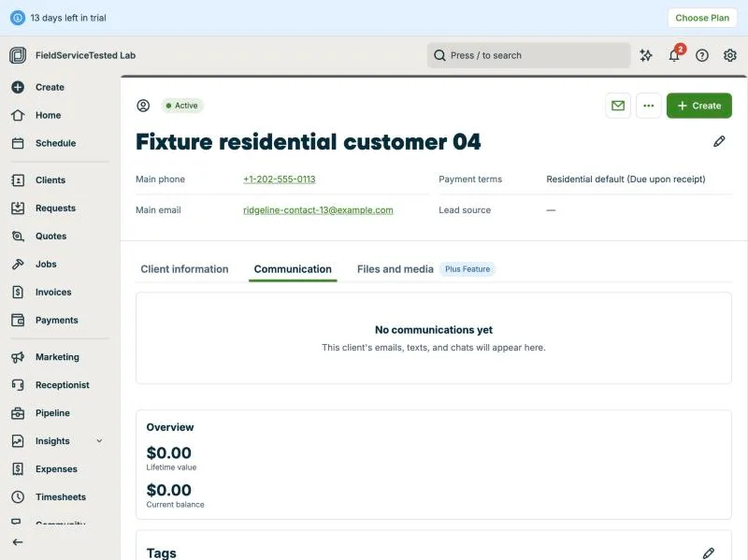Switch to the Client information tab
Image resolution: width=748 pixels, height=560 pixels.
pos(184,269)
